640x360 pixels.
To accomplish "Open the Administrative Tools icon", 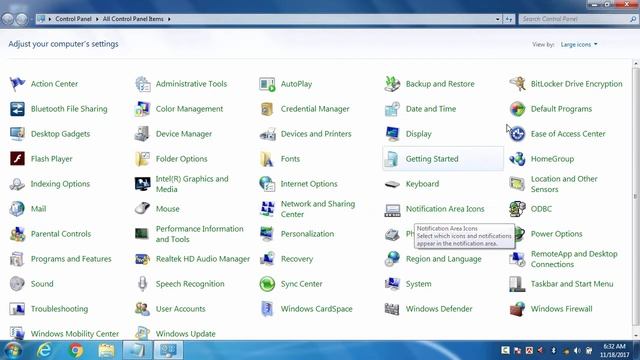I will tap(142, 84).
